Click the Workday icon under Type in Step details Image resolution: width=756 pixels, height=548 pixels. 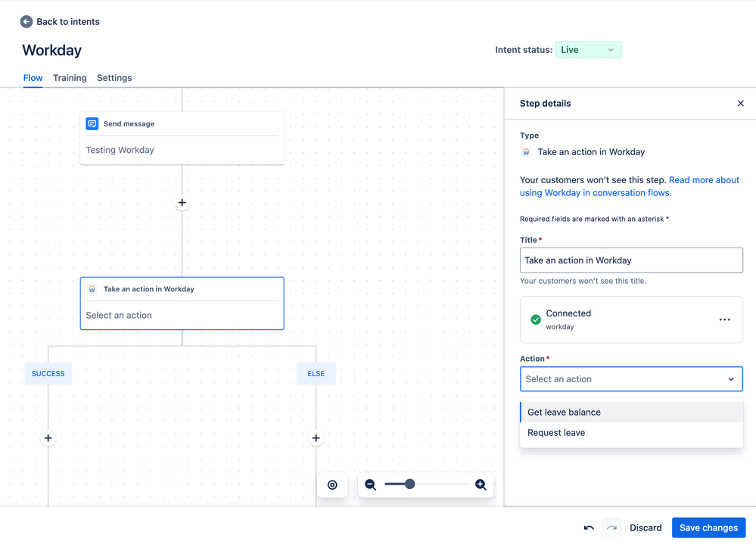click(526, 152)
